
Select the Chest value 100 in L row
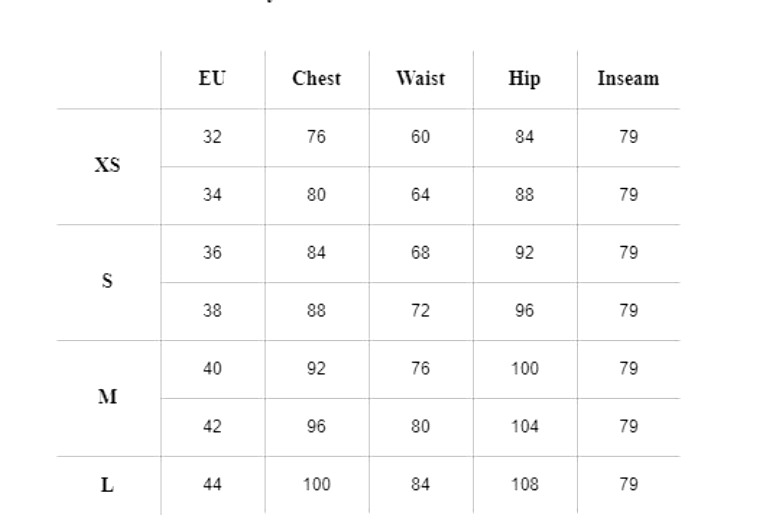coord(316,485)
